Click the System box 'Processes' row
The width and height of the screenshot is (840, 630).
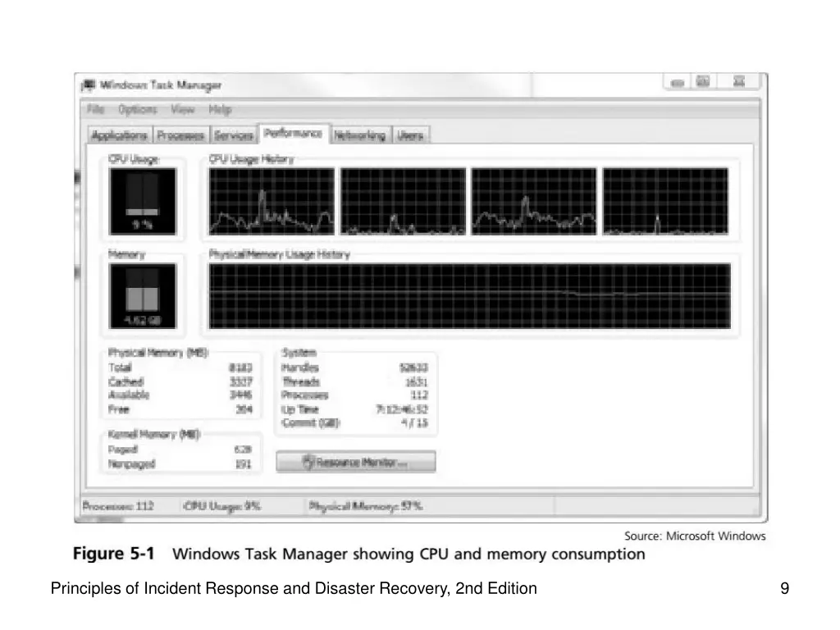354,395
